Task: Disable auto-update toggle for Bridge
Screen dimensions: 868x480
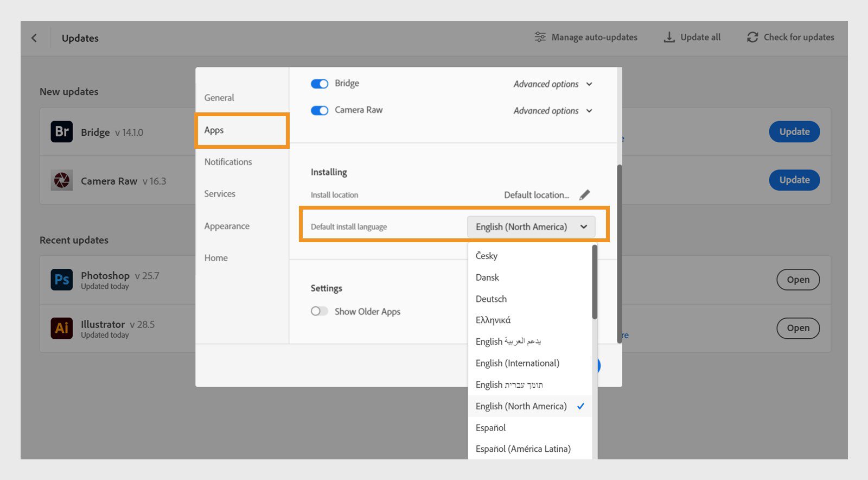Action: click(x=320, y=84)
